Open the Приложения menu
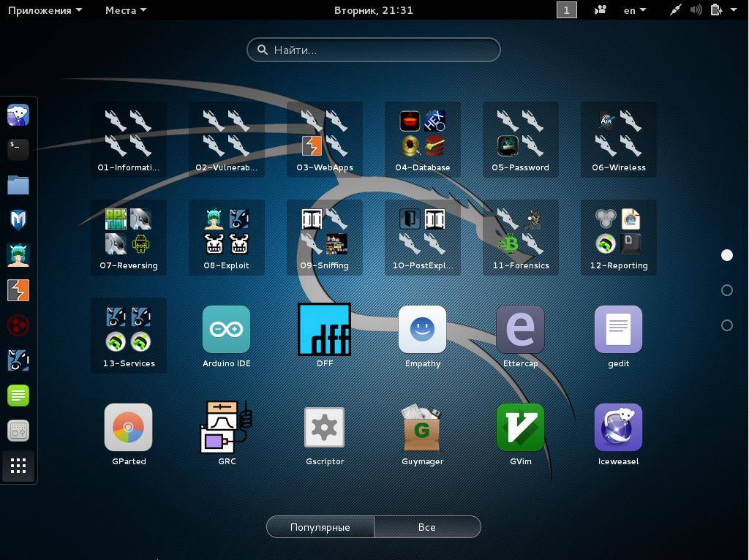 [45, 10]
